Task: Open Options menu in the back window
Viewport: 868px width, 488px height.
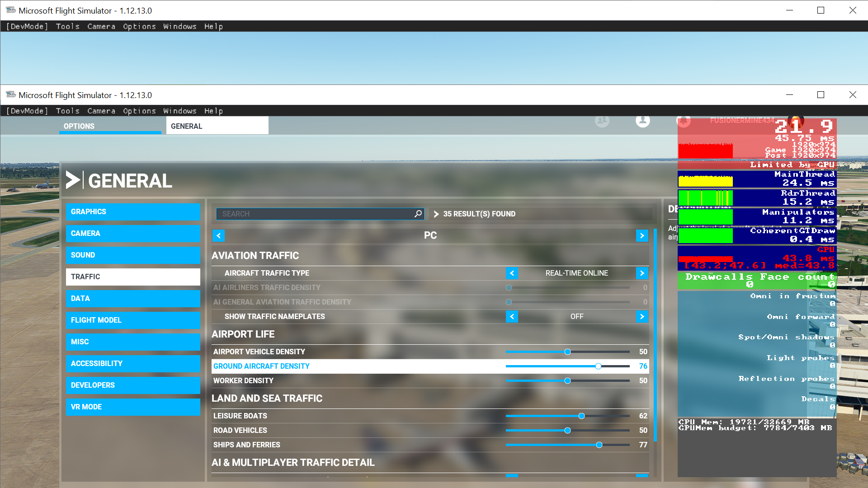Action: point(139,27)
